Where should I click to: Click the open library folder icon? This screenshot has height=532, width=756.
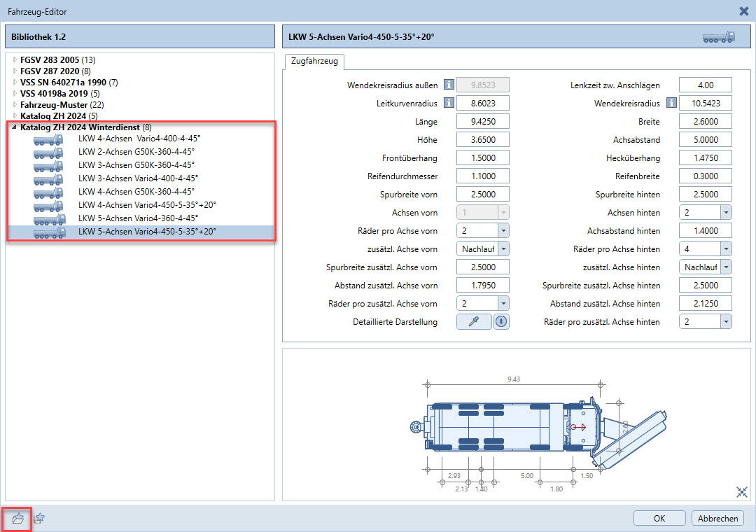tap(18, 519)
